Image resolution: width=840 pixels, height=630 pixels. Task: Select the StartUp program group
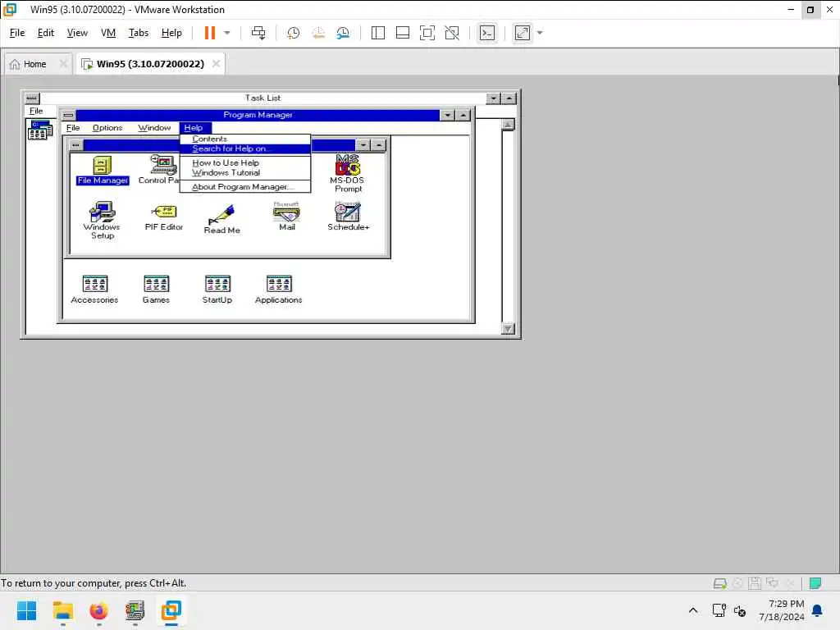pos(217,290)
